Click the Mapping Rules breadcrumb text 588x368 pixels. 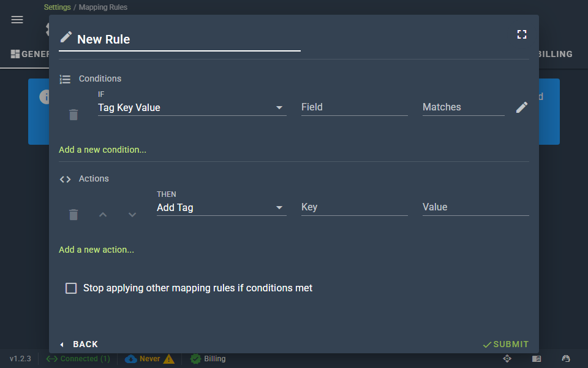103,7
